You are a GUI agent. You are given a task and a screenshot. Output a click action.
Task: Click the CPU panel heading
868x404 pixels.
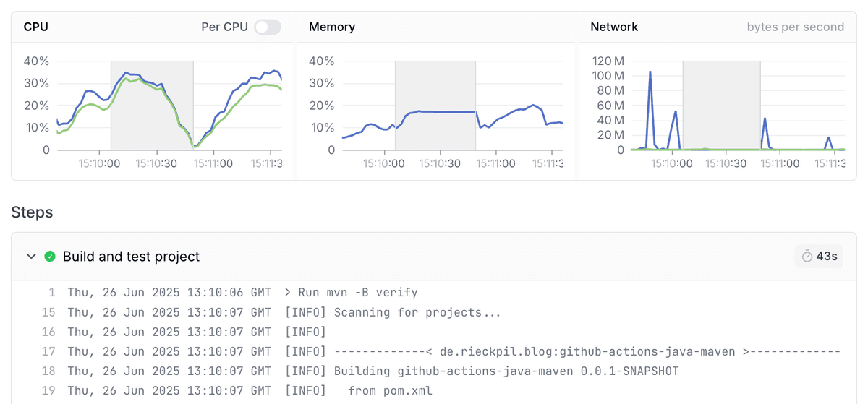36,27
